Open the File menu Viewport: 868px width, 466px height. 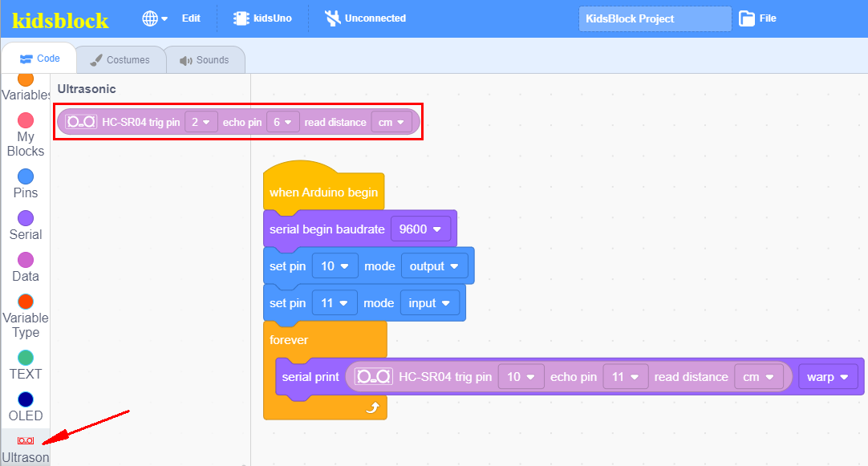(x=758, y=18)
